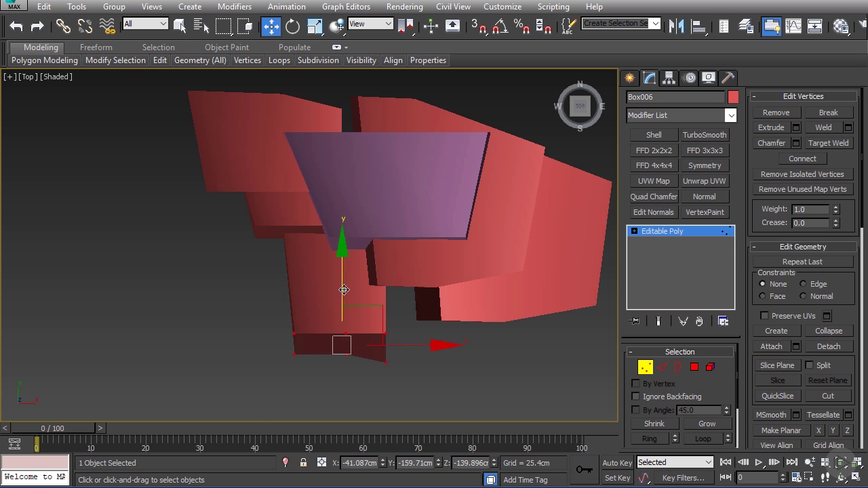The height and width of the screenshot is (488, 868).
Task: Switch to Polygon sub-object selection level
Action: (x=694, y=367)
